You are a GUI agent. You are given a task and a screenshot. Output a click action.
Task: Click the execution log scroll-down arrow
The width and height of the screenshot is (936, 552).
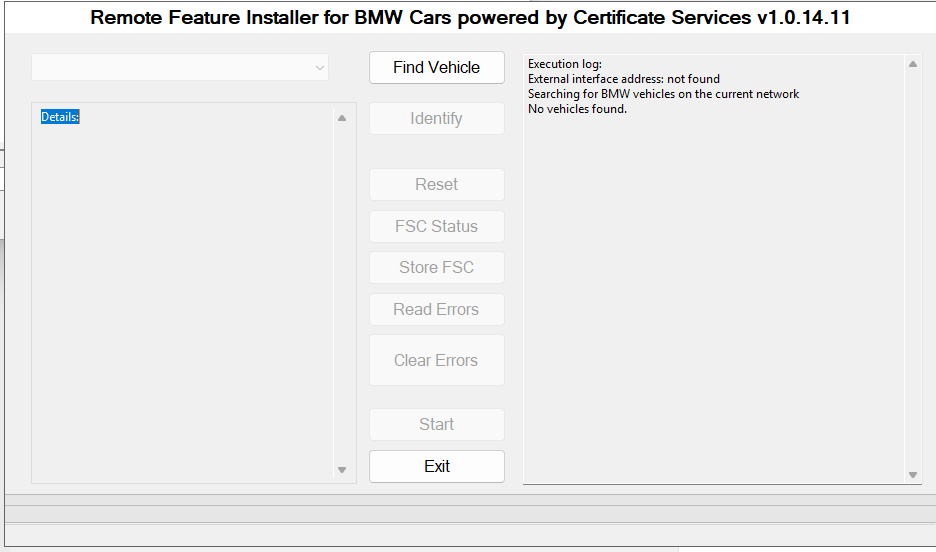(x=913, y=475)
